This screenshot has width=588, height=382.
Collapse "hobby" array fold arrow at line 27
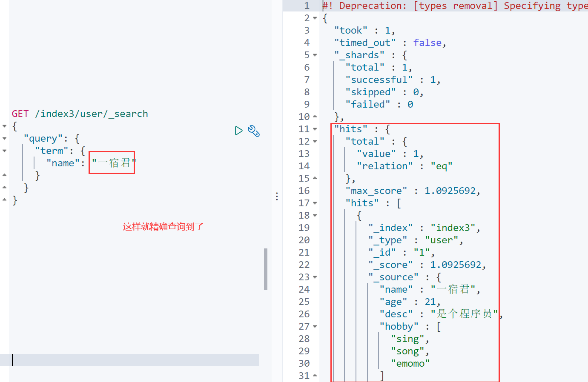(x=315, y=327)
